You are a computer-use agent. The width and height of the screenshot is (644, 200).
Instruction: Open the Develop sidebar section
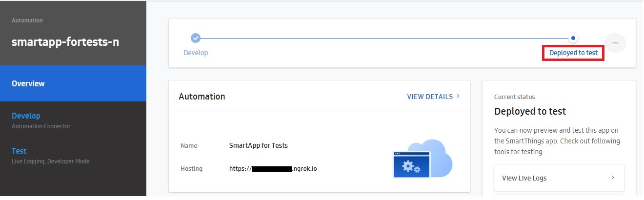(26, 116)
